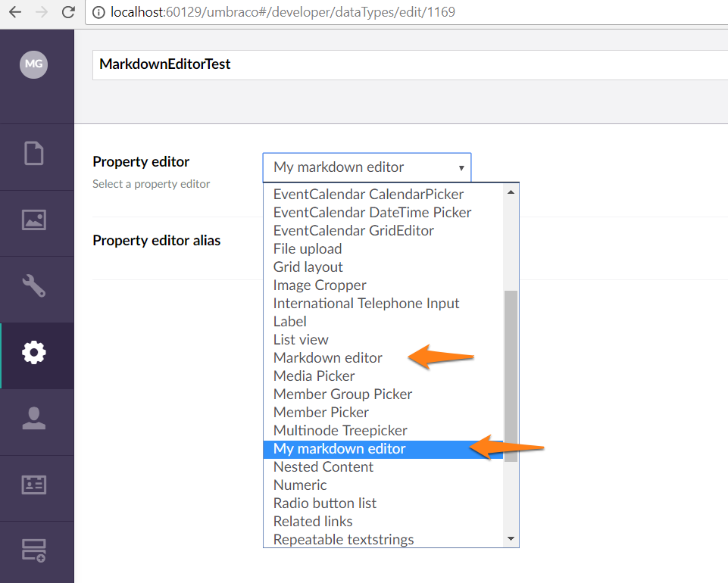Edit the MarkdownEditorTest name field
Viewport: 728px width, 583px height.
[x=410, y=64]
